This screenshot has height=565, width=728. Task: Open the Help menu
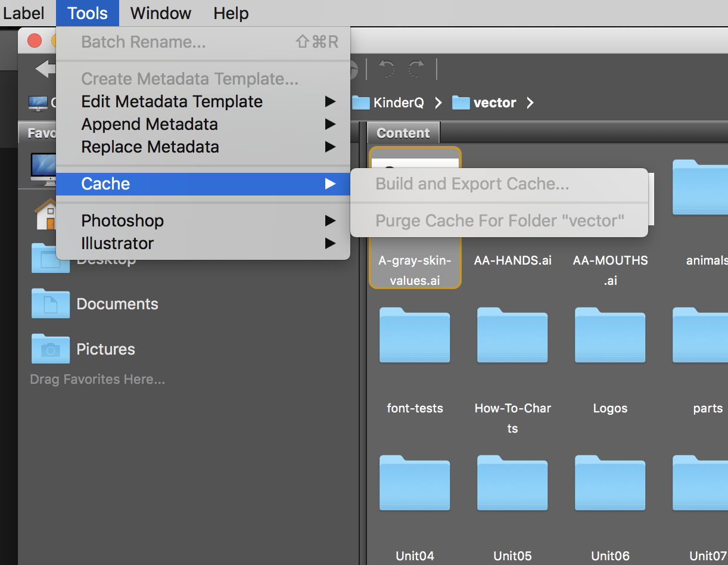[231, 13]
